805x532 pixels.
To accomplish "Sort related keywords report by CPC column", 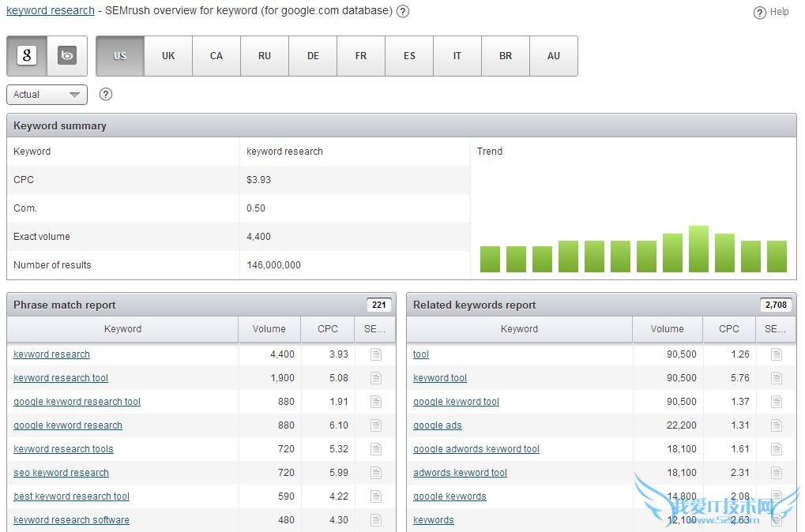I will point(729,329).
